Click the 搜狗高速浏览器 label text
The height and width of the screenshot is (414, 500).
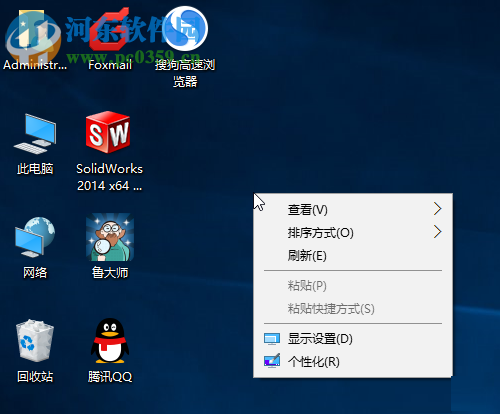185,73
